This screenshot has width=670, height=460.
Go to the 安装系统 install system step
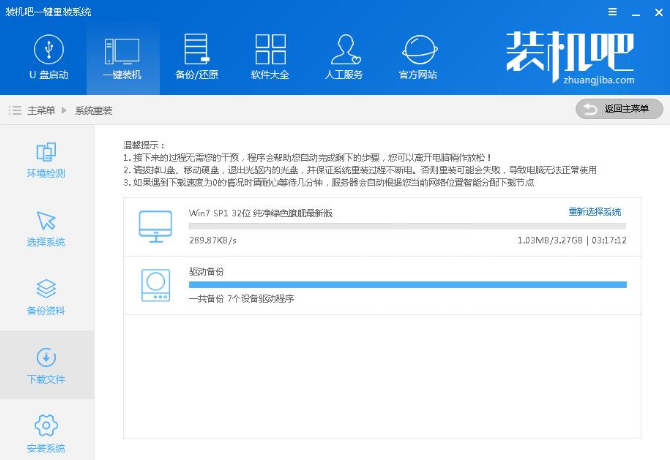pyautogui.click(x=46, y=434)
